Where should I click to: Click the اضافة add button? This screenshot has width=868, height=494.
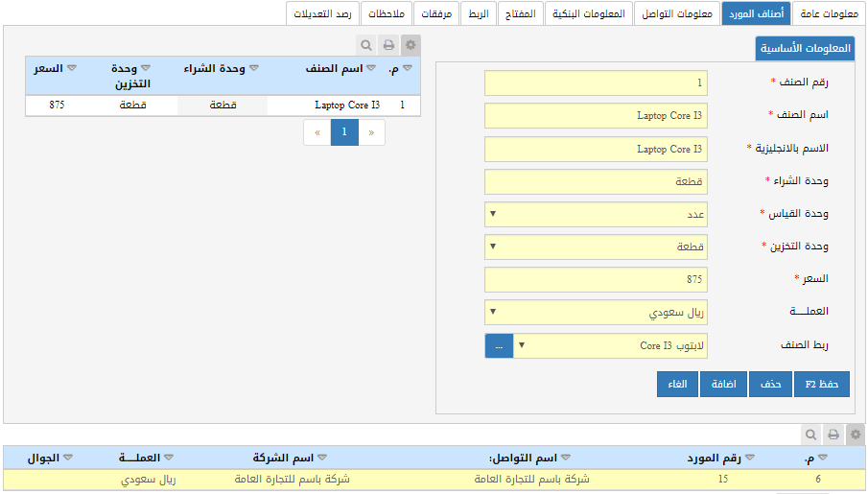click(724, 384)
